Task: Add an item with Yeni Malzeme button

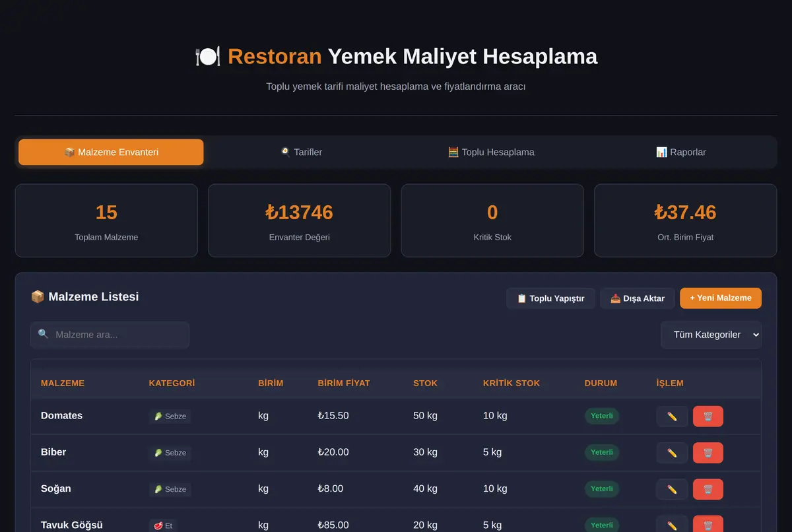Action: [x=721, y=298]
